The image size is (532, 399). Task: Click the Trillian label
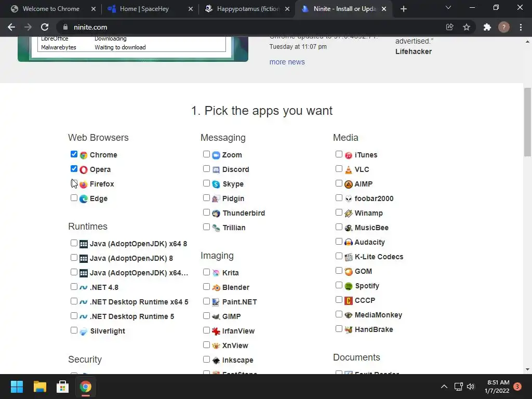tap(234, 228)
